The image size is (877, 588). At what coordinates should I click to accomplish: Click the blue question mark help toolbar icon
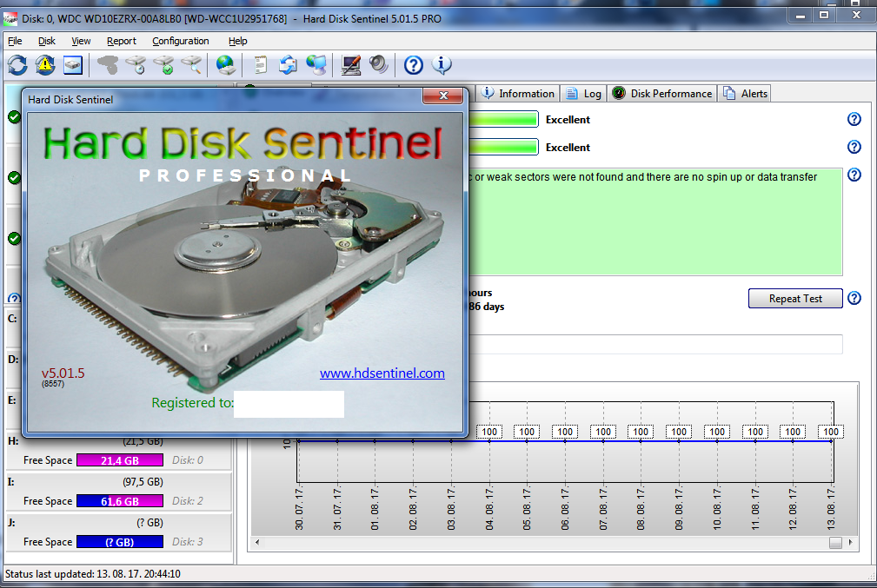414,65
